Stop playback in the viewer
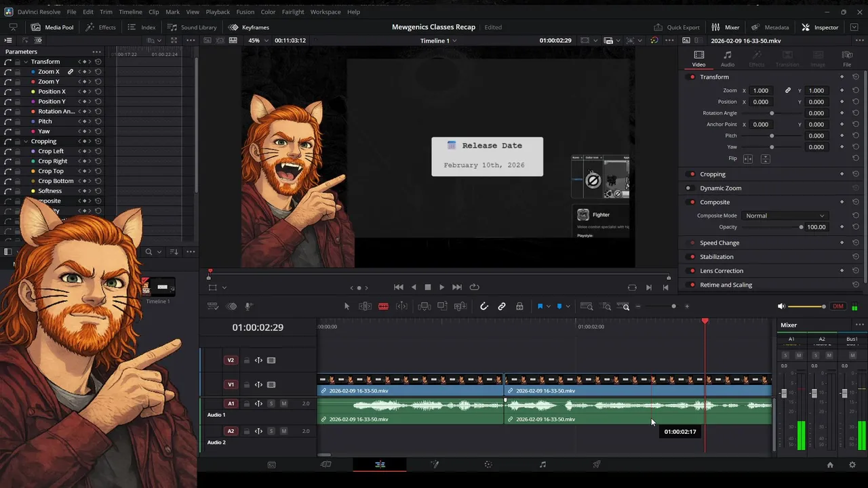 tap(427, 287)
